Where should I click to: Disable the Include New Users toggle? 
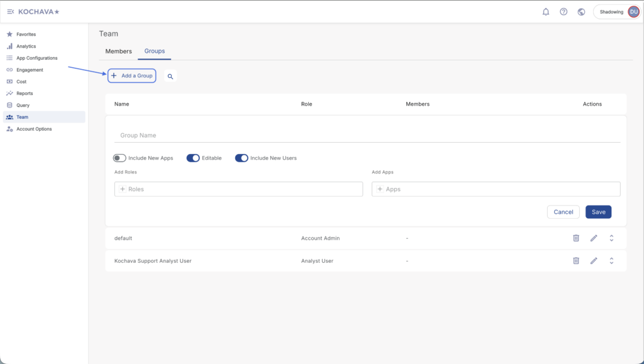point(241,158)
